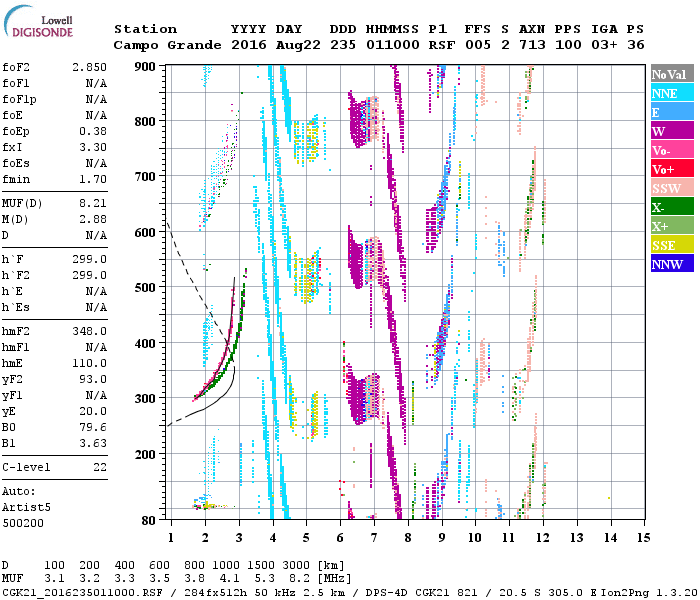Screen dimensions: 700x600
Task: Select the SSE yellow legend swatch
Action: click(x=672, y=245)
